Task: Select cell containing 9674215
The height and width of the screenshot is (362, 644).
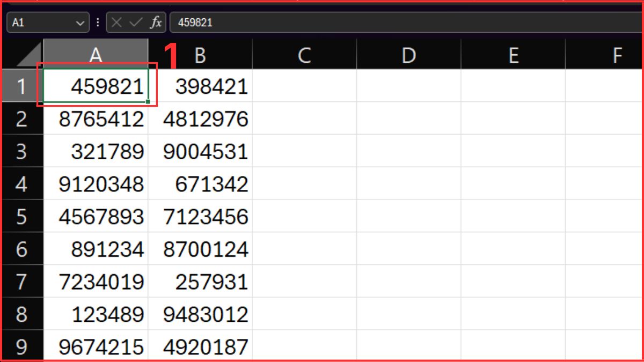Action: point(96,346)
